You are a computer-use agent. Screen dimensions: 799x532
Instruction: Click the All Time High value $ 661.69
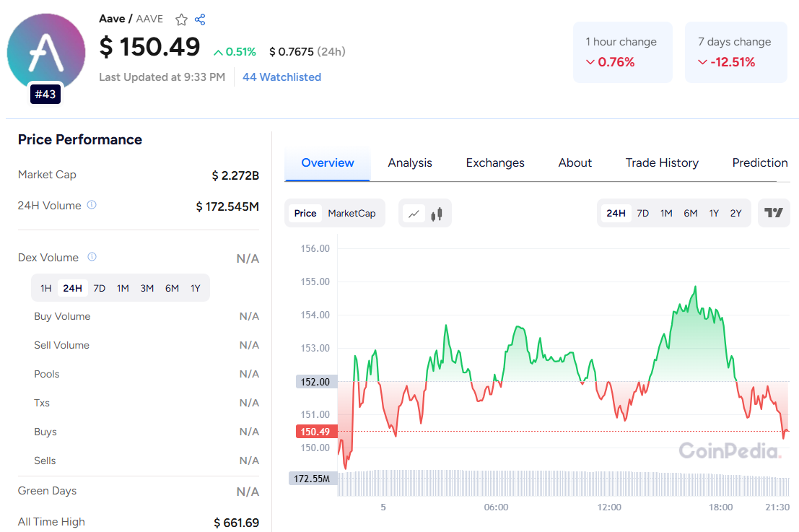237,523
